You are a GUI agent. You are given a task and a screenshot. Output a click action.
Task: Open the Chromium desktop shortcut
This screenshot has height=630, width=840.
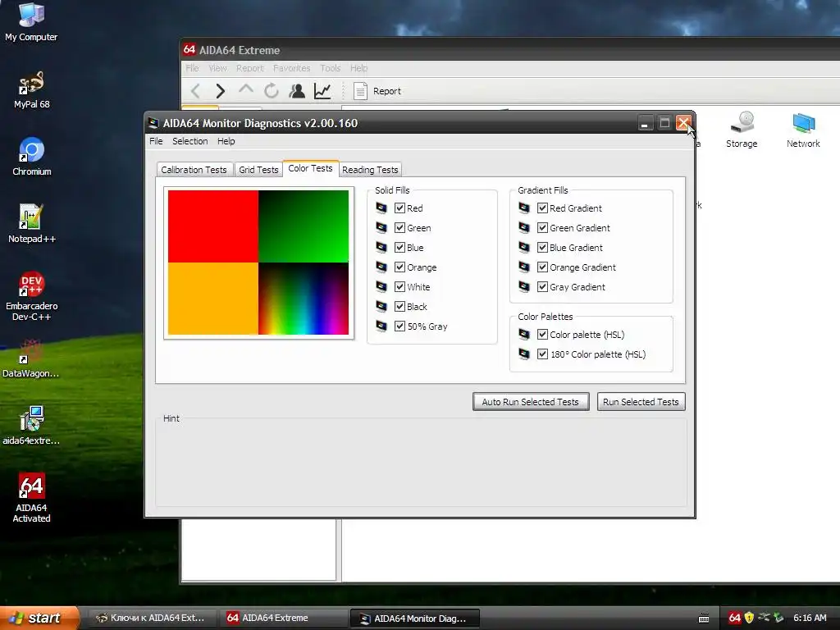click(x=32, y=157)
